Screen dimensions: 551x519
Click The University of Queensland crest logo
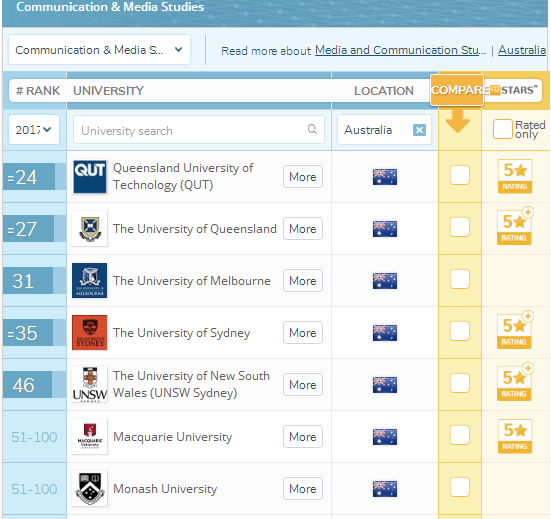coord(90,229)
